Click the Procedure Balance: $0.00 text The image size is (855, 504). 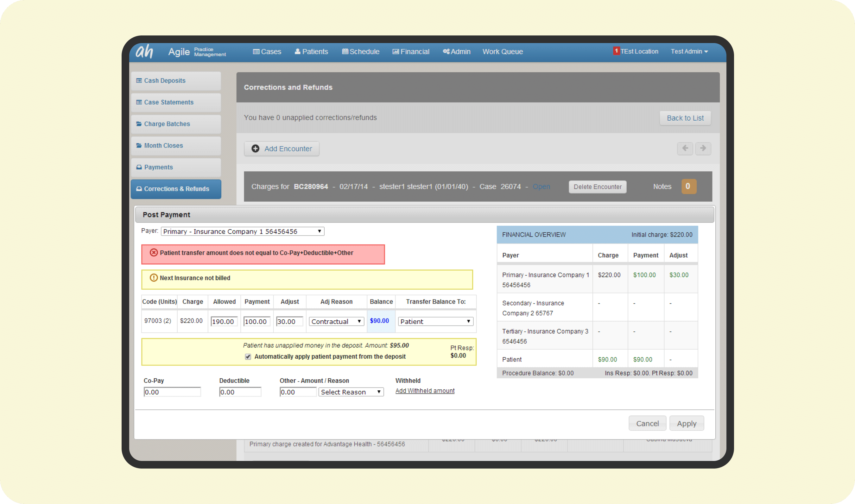[538, 373]
